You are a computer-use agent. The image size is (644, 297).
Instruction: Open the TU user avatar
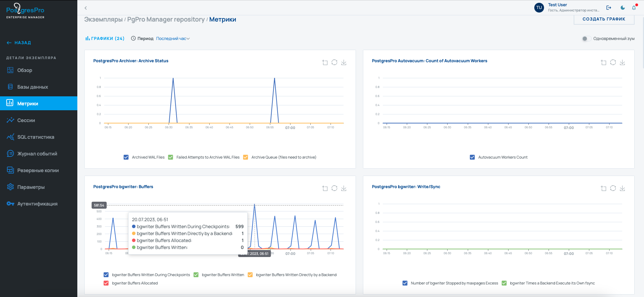click(x=539, y=8)
